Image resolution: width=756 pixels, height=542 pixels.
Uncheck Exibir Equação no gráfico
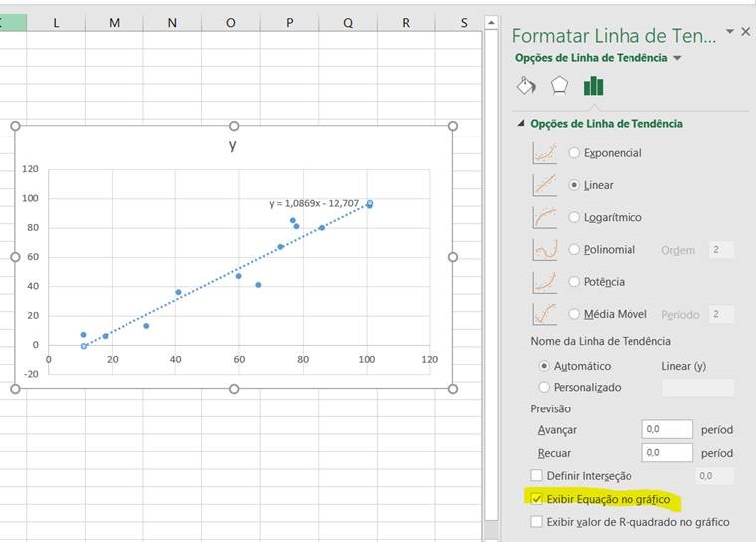tap(537, 498)
